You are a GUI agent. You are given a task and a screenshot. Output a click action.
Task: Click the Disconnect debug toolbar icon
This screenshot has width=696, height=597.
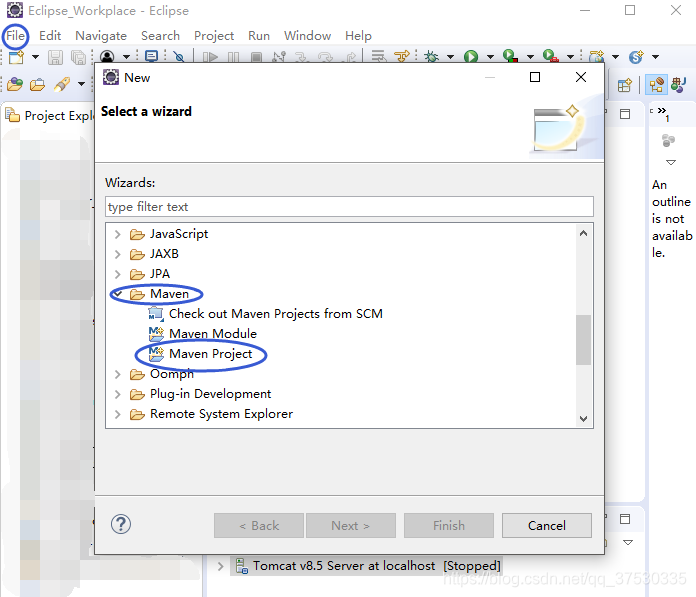pyautogui.click(x=279, y=57)
